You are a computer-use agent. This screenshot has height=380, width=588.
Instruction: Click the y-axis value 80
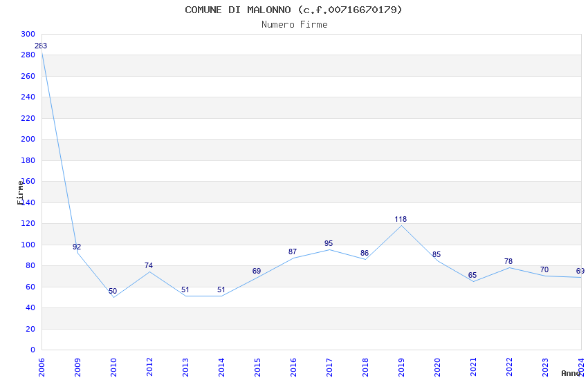point(30,266)
